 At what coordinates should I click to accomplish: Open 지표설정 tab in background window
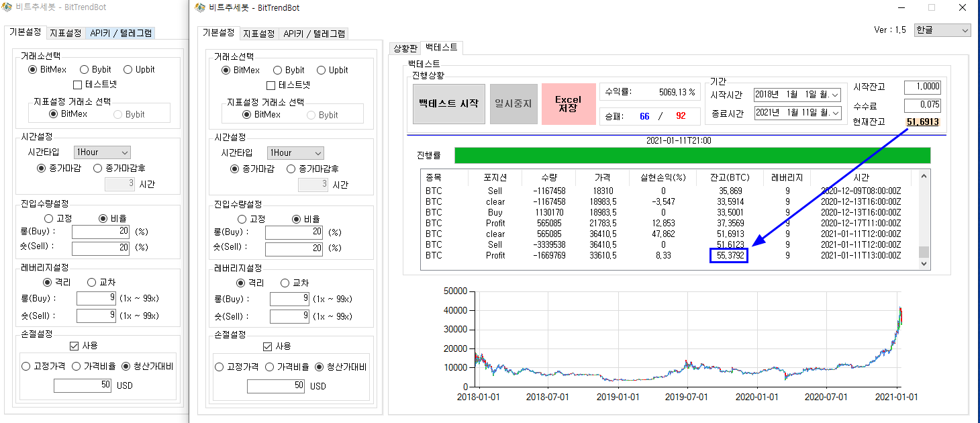pos(66,33)
